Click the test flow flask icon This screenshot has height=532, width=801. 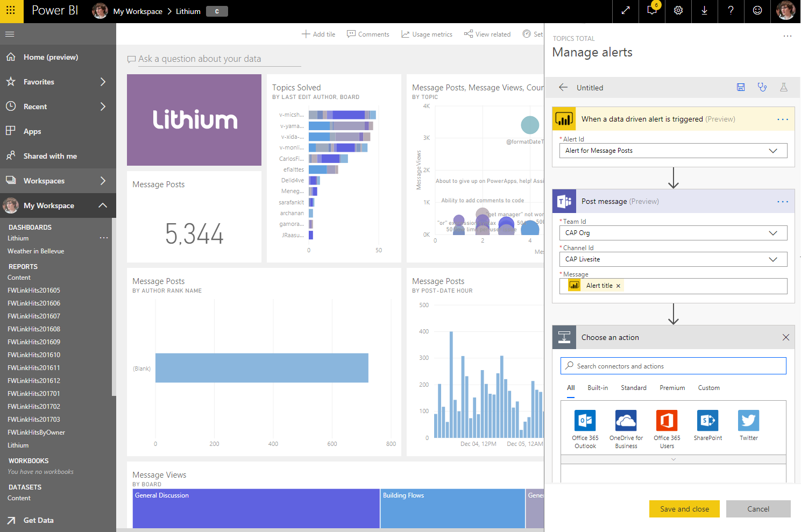pyautogui.click(x=784, y=87)
